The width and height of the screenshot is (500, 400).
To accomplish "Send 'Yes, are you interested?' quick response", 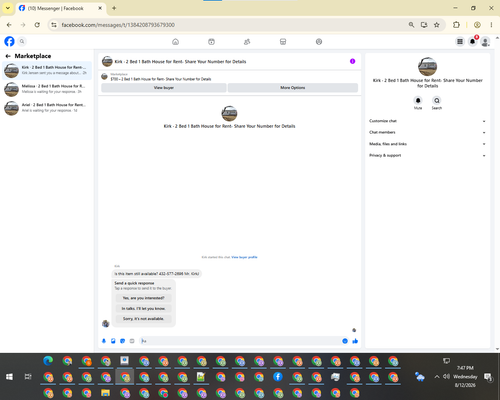I will (143, 298).
